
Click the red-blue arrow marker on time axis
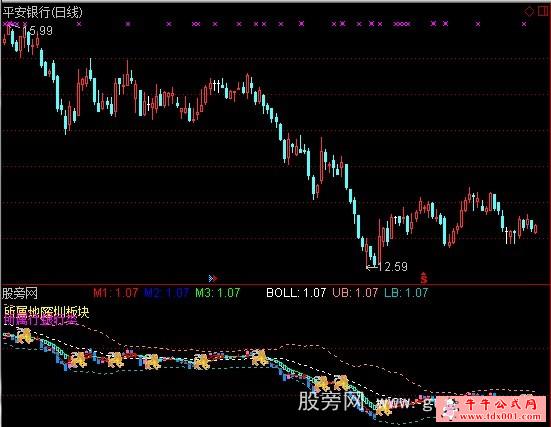coord(213,279)
